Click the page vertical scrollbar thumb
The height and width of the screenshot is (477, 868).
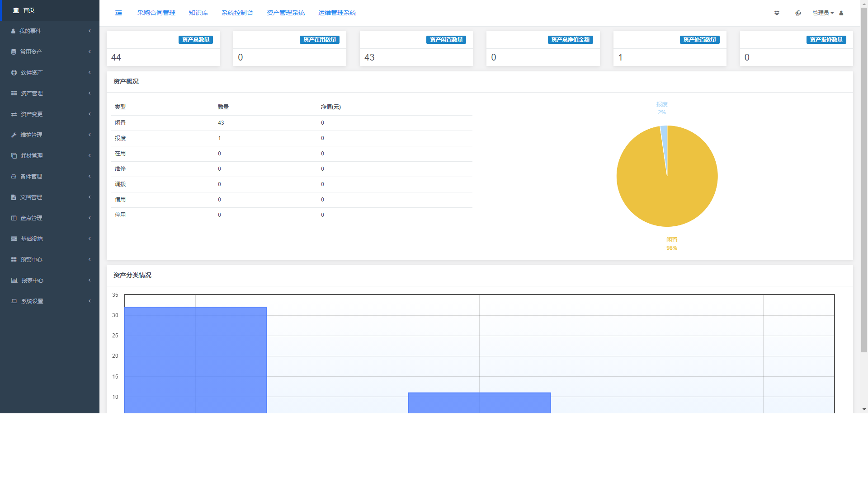[864, 181]
